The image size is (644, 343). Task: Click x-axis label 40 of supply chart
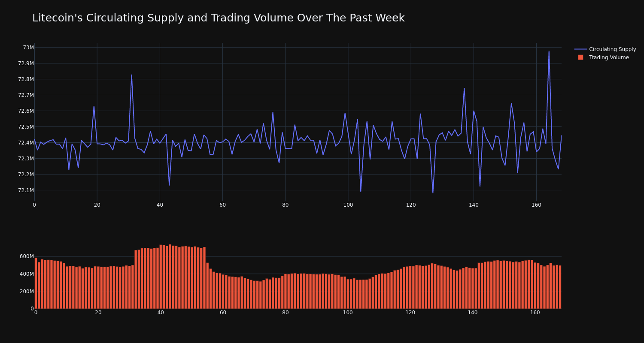(160, 205)
